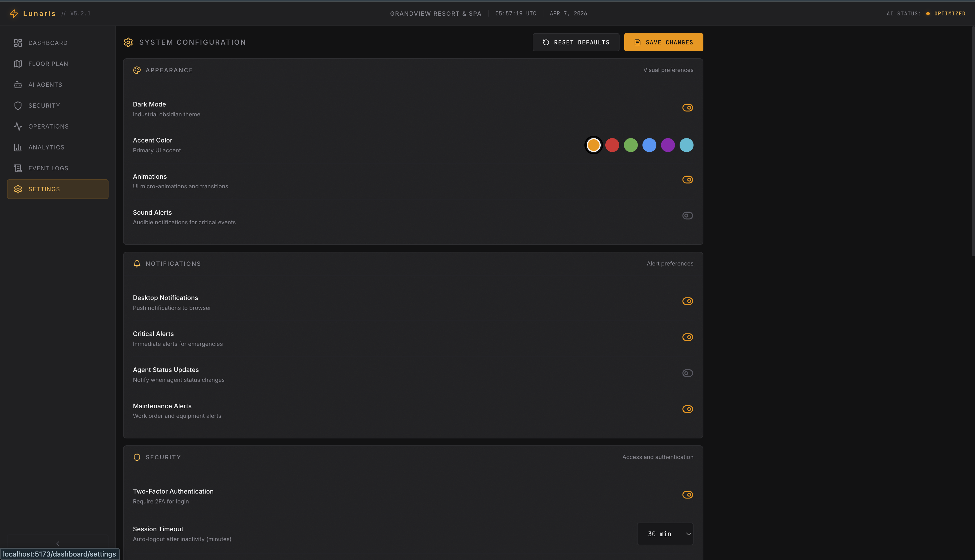Viewport: 975px width, 560px height.
Task: Enable the Sound Alerts toggle
Action: (x=687, y=216)
